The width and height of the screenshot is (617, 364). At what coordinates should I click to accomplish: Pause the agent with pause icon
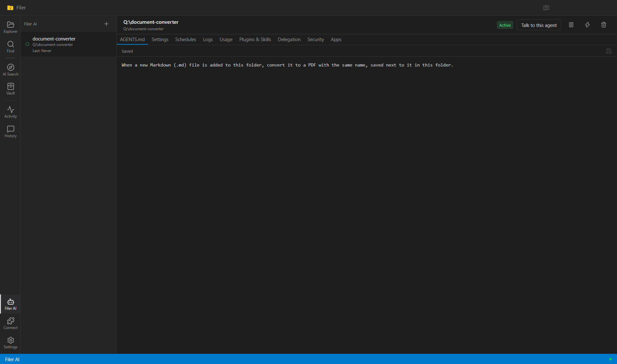click(571, 25)
